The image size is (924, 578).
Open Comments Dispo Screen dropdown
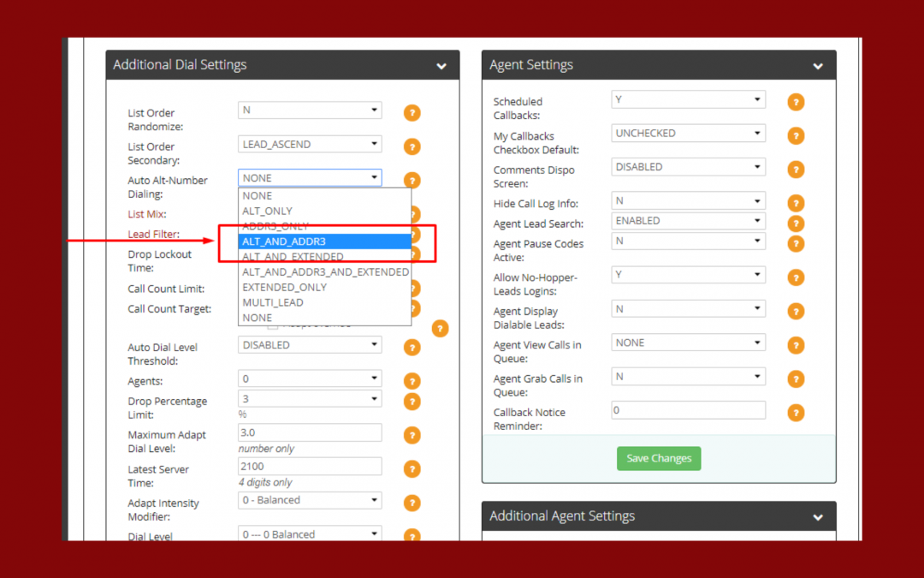pyautogui.click(x=688, y=167)
